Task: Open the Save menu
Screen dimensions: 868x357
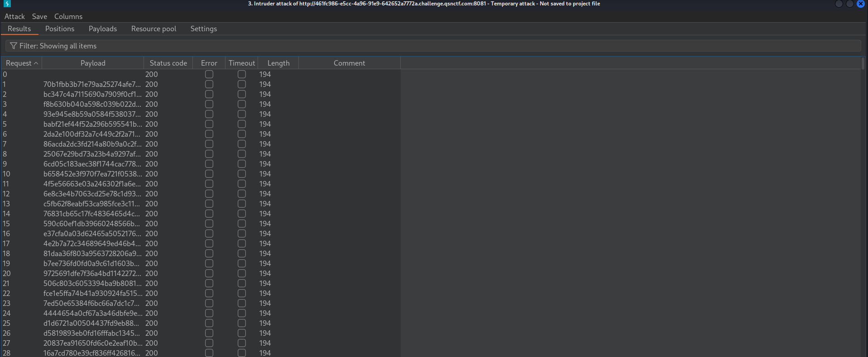Action: (39, 16)
